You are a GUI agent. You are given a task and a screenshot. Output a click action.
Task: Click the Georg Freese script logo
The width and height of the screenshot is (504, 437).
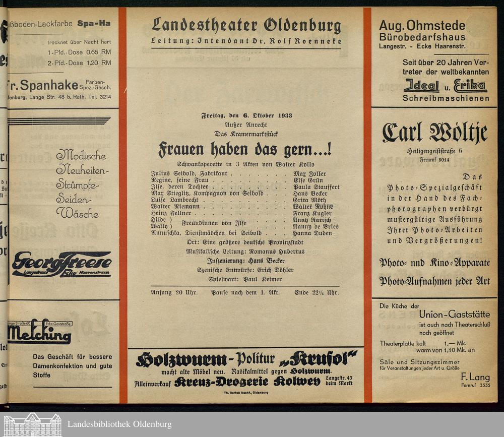pyautogui.click(x=61, y=264)
